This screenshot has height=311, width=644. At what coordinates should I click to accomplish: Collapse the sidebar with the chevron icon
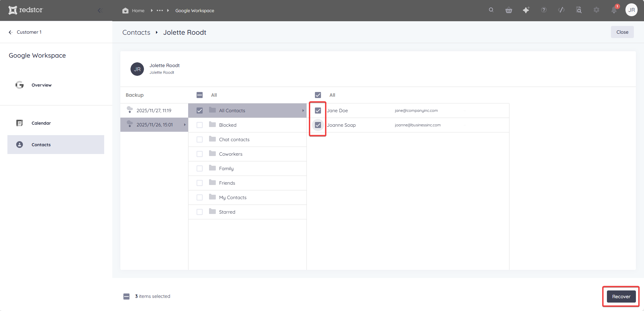99,10
